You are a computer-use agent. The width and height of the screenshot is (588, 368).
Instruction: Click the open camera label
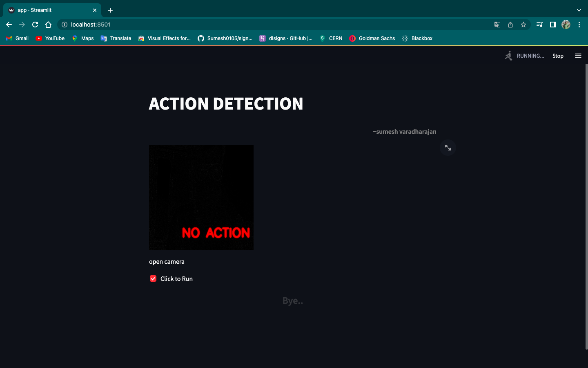click(167, 262)
